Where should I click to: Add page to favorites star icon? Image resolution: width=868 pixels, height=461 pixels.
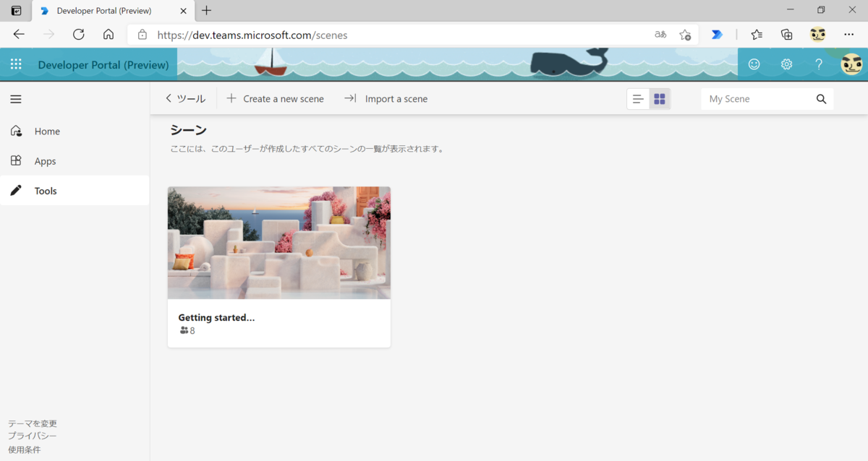(x=685, y=34)
